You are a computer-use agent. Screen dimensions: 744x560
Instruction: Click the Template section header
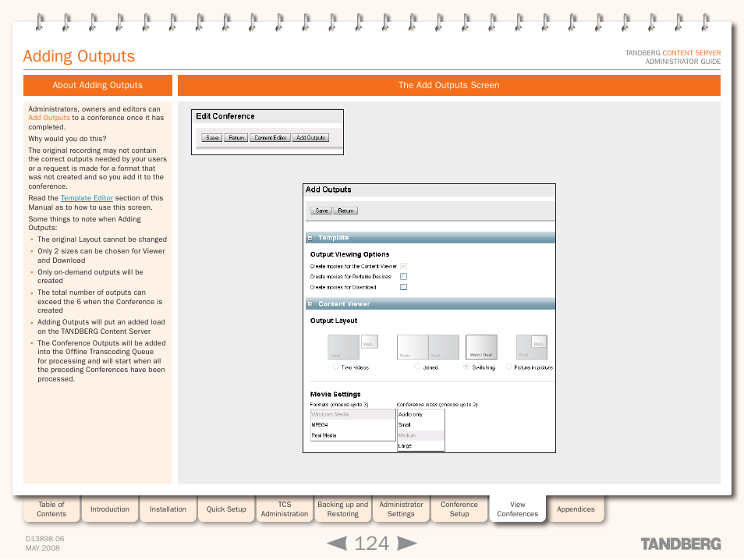coord(430,238)
